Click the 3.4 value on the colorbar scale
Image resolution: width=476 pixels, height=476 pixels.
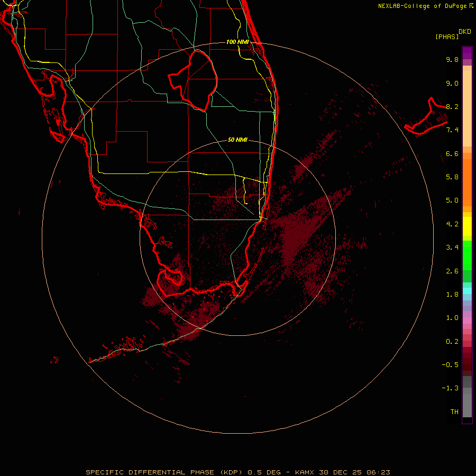point(452,248)
